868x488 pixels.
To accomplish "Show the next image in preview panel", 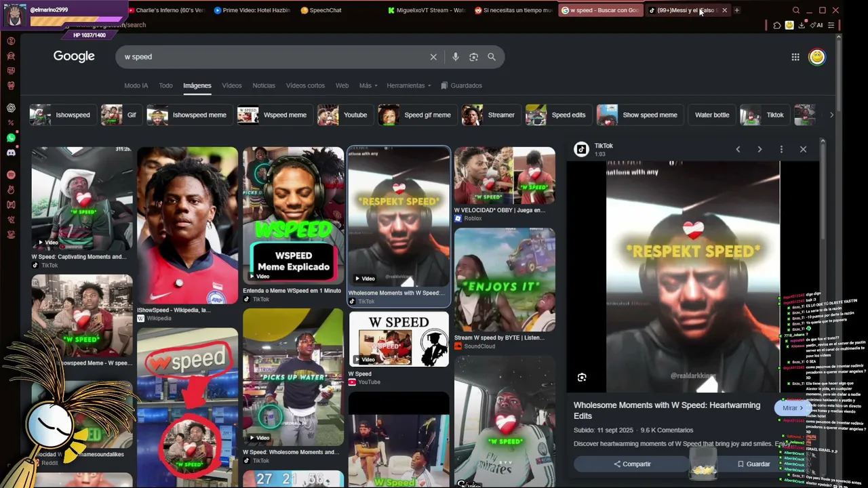I will [x=759, y=149].
